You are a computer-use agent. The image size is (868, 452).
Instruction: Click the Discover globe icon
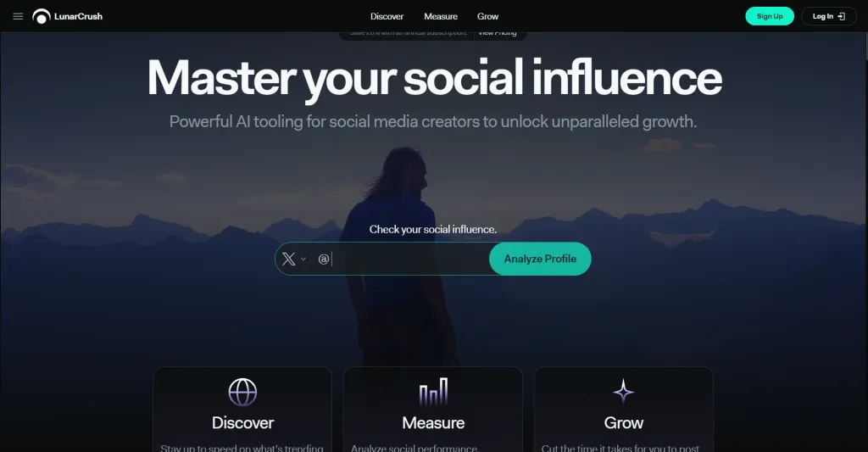242,392
